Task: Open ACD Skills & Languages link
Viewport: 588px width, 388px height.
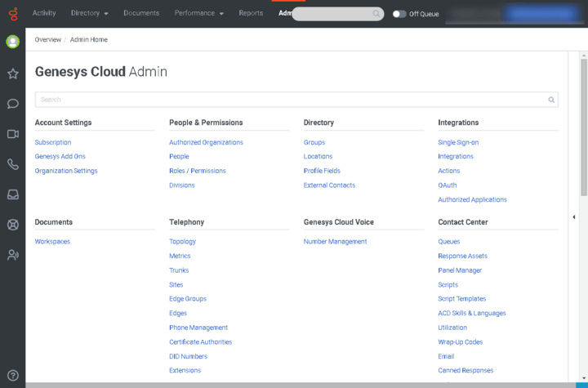Action: point(472,314)
